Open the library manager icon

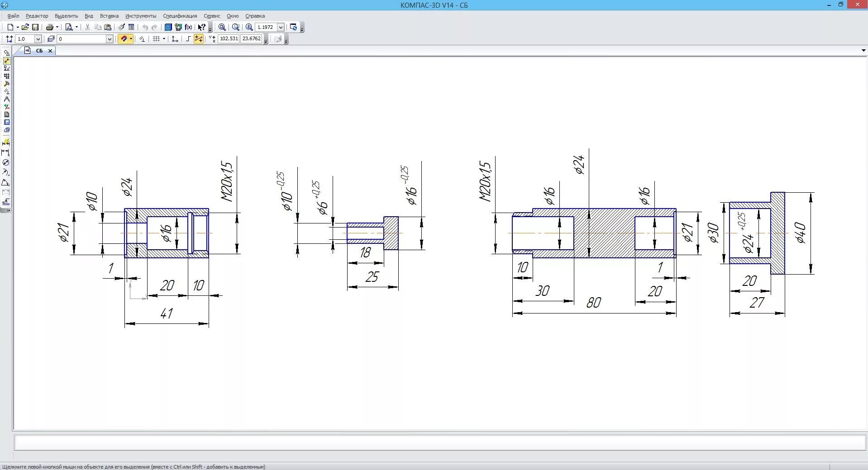coord(178,27)
